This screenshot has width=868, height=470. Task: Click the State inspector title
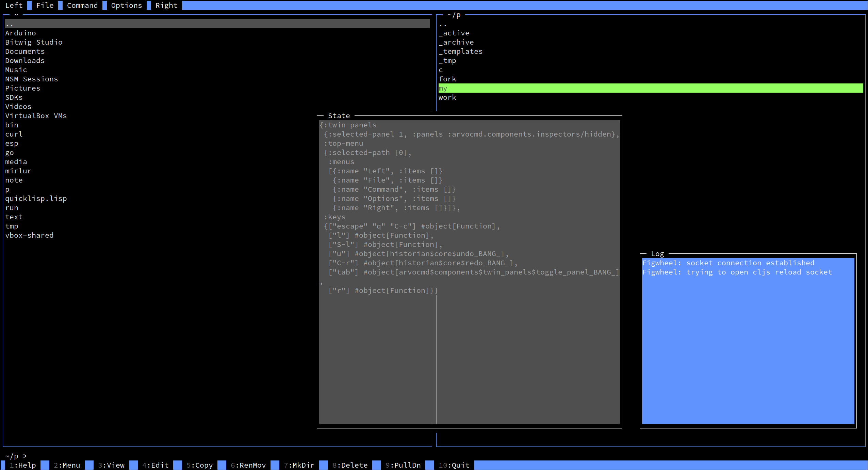339,116
